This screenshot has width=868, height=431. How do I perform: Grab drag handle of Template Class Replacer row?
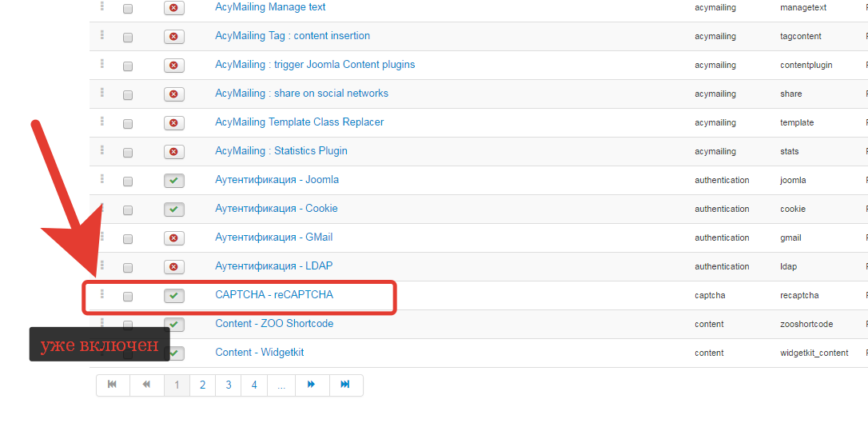coord(102,121)
